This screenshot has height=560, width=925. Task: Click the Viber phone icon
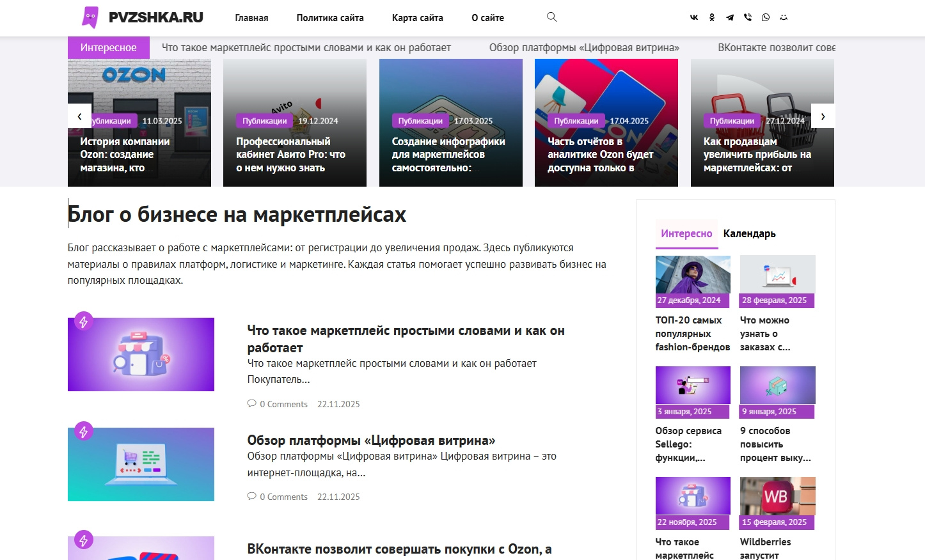point(748,18)
